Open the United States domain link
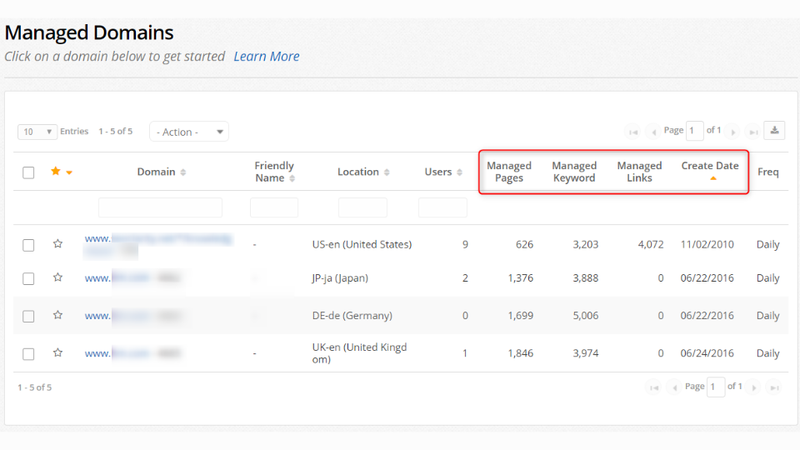The height and width of the screenshot is (450, 800). pyautogui.click(x=159, y=244)
